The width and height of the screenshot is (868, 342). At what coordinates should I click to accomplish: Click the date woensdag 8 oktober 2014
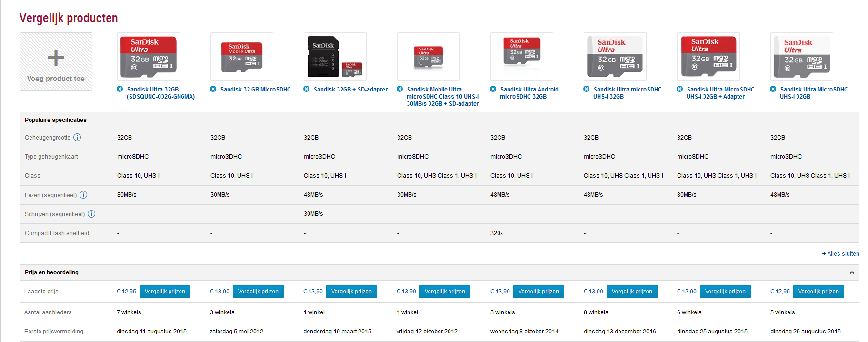click(x=524, y=332)
